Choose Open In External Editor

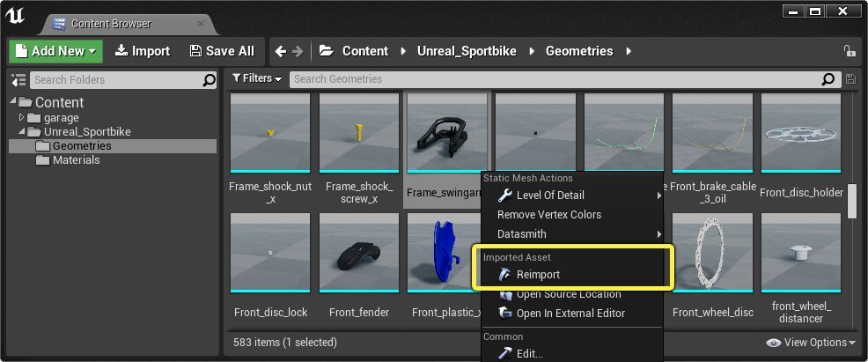pos(572,314)
